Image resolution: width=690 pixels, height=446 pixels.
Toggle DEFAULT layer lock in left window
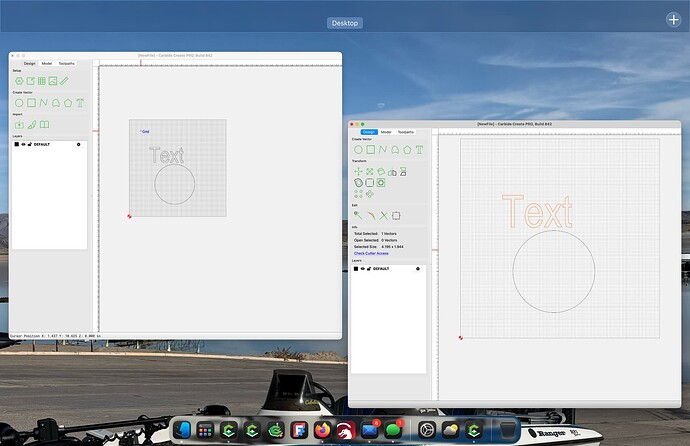[x=29, y=144]
